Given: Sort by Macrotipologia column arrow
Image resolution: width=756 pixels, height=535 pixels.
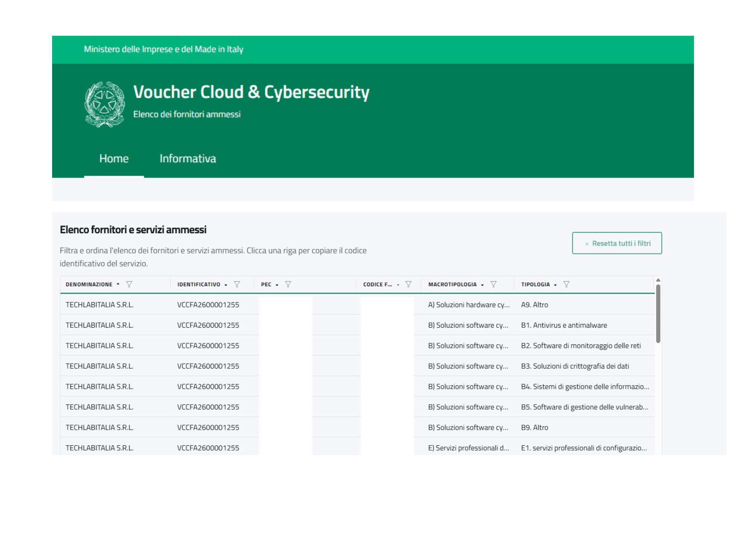Looking at the screenshot, I should point(482,285).
